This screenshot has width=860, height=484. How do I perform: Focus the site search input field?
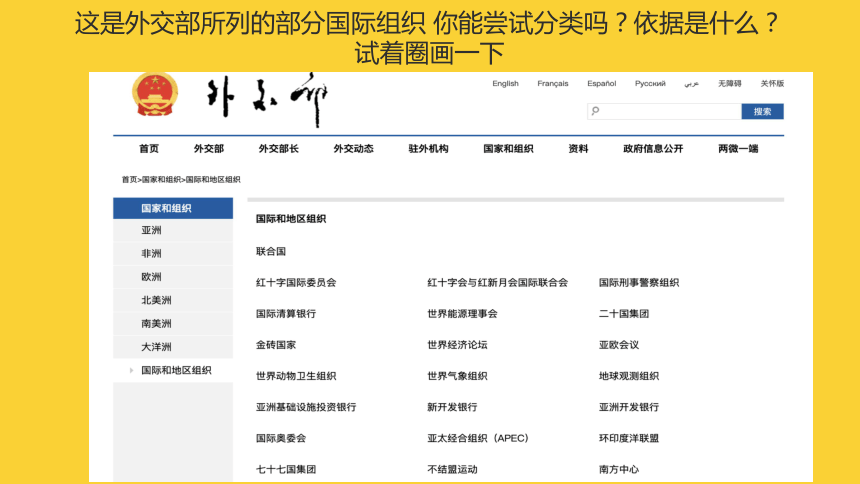tap(664, 111)
